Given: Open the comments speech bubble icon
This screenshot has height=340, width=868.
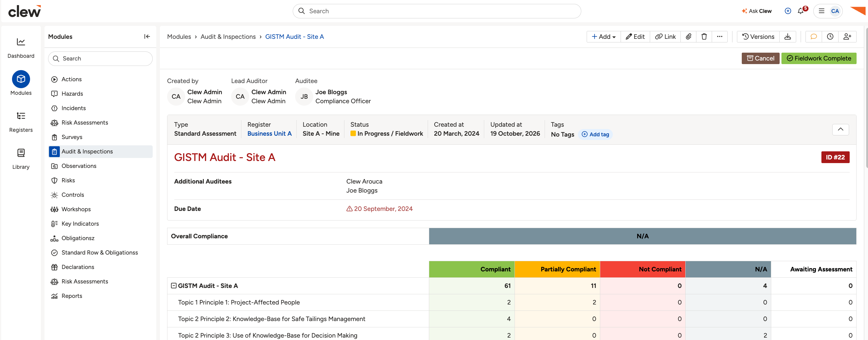Looking at the screenshot, I should tap(813, 36).
